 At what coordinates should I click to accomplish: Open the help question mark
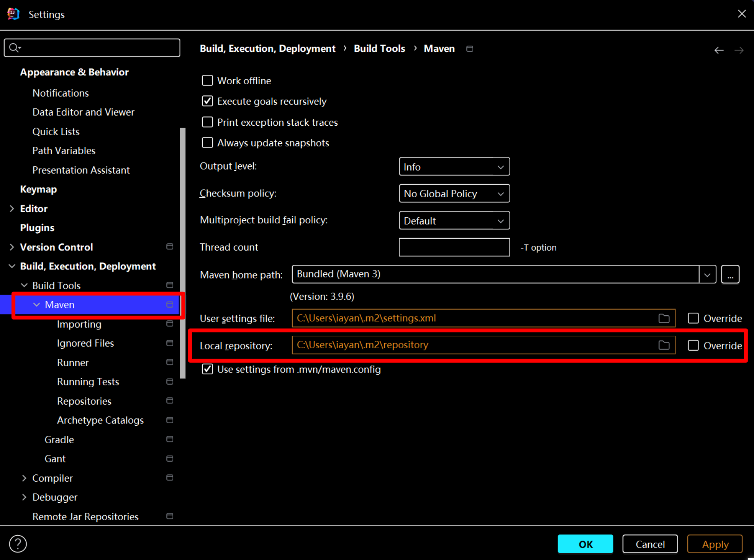point(18,544)
